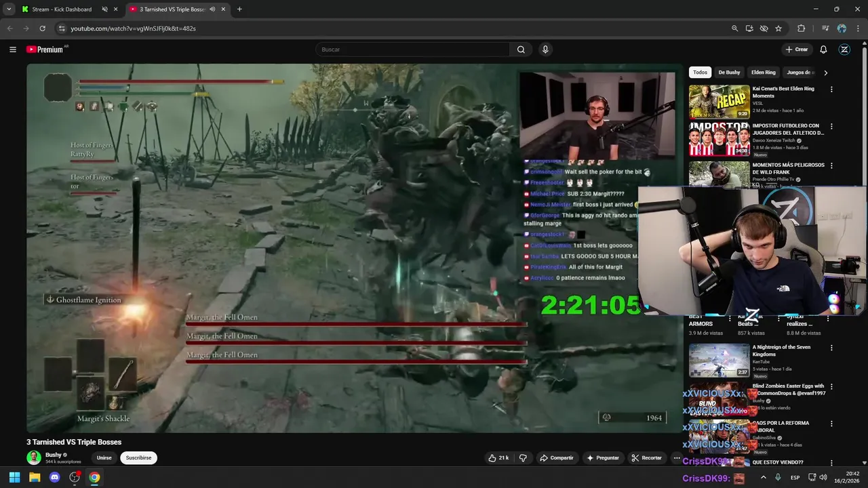Start voice search with microphone icon

click(x=545, y=49)
